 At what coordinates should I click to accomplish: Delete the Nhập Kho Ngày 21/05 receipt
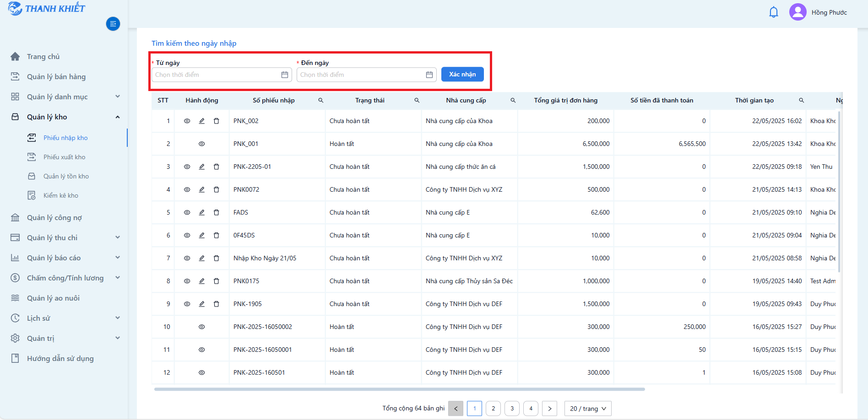(x=217, y=258)
